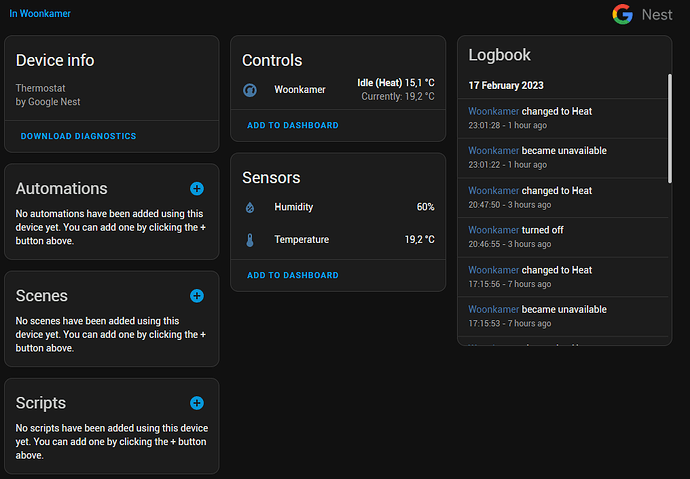Click the Woonkamer thermostat icon in Controls
This screenshot has width=690, height=479.
[250, 90]
